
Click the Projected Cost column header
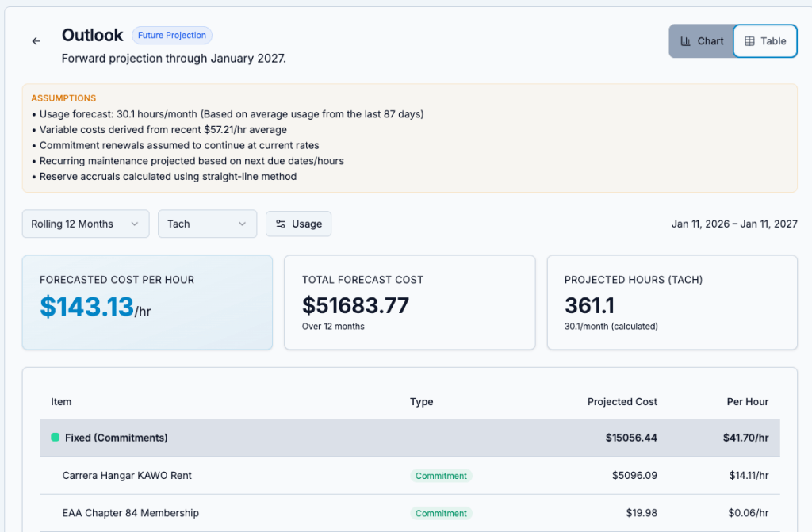[x=622, y=402]
